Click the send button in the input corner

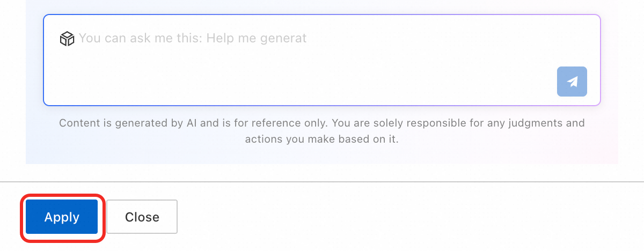(x=572, y=82)
